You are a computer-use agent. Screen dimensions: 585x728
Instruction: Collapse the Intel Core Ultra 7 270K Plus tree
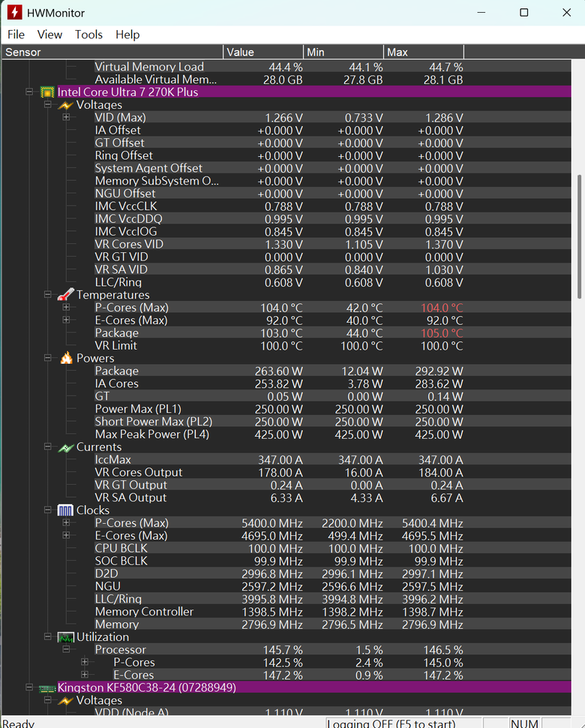coord(29,92)
